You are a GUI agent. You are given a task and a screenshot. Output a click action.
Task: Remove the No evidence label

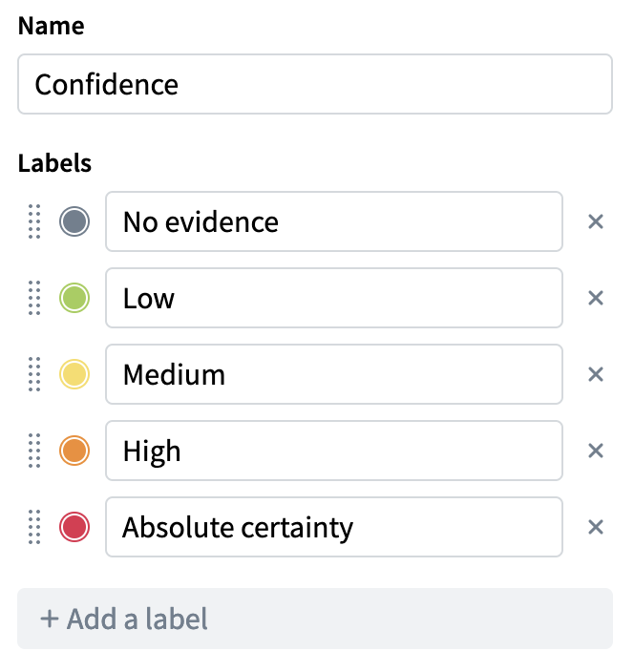point(596,222)
